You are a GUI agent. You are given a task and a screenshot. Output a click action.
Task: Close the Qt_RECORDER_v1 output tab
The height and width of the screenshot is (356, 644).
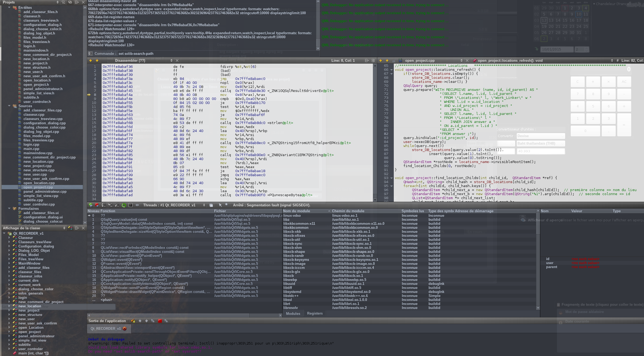coord(125,328)
